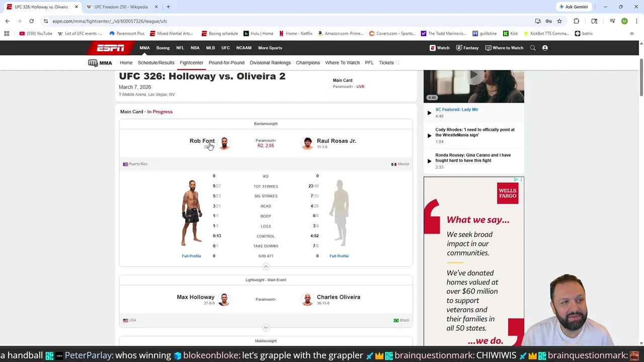This screenshot has height=362, width=644.
Task: Open the Ask Gemini button
Action: 573,7
